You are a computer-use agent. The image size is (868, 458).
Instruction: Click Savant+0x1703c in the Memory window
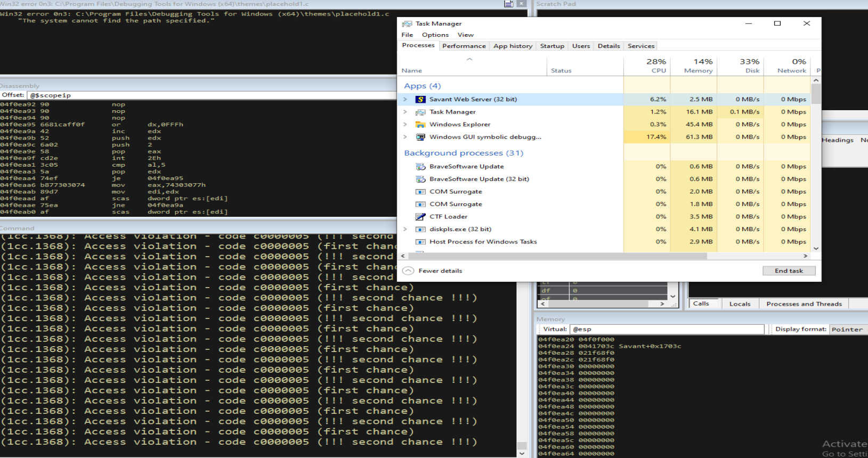point(650,346)
